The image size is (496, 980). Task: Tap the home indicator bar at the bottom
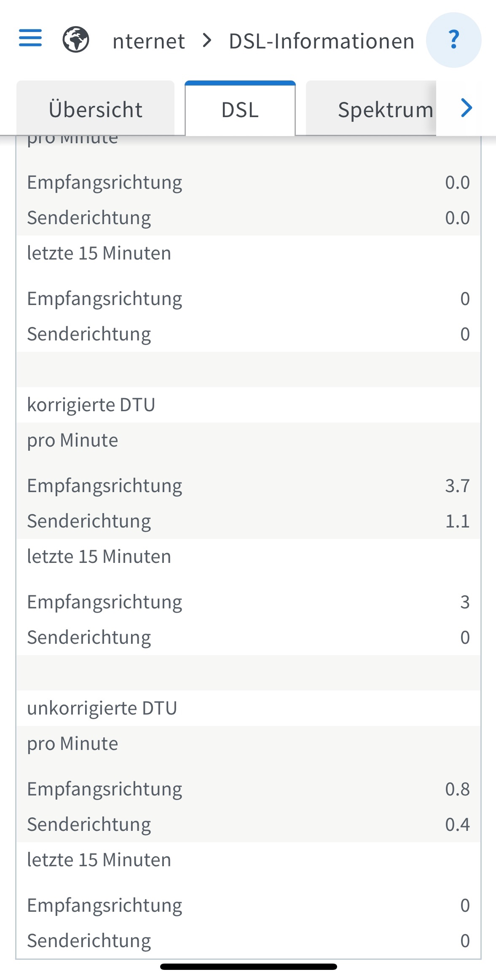[x=248, y=967]
